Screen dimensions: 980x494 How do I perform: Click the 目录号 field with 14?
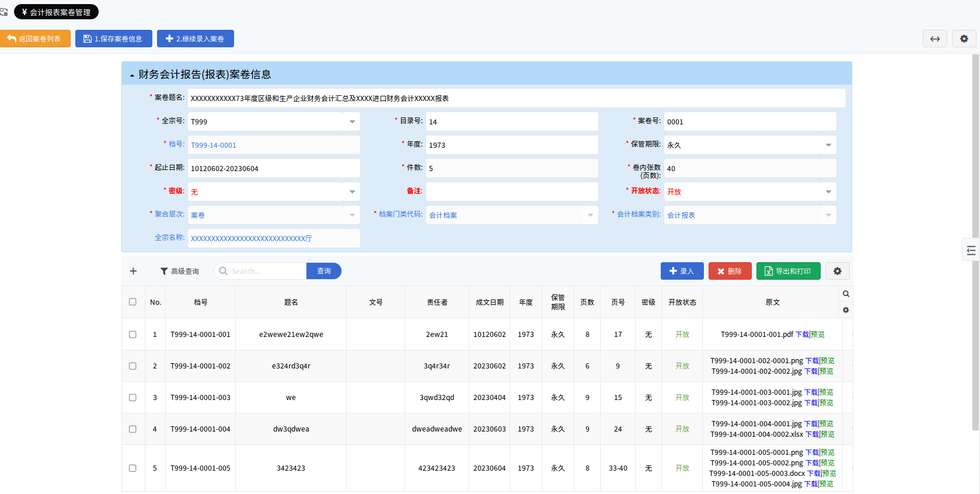[512, 121]
